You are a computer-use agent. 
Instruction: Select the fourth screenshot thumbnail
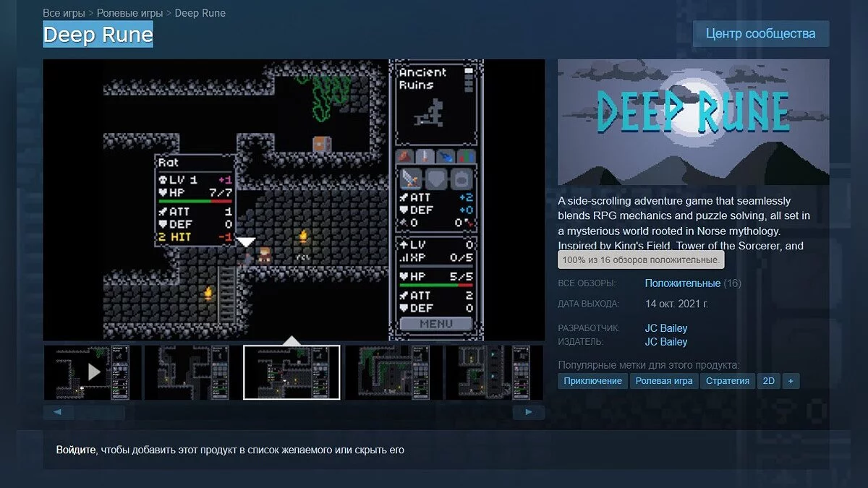393,372
